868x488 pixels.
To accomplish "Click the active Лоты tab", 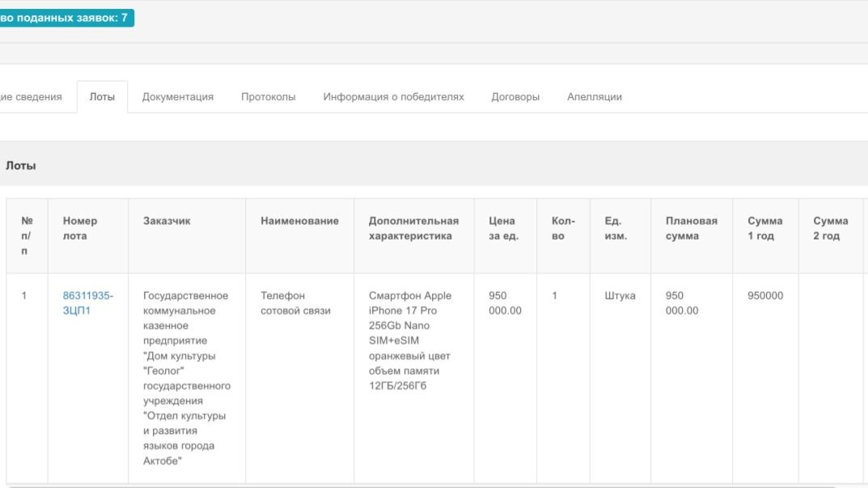I will tap(102, 97).
